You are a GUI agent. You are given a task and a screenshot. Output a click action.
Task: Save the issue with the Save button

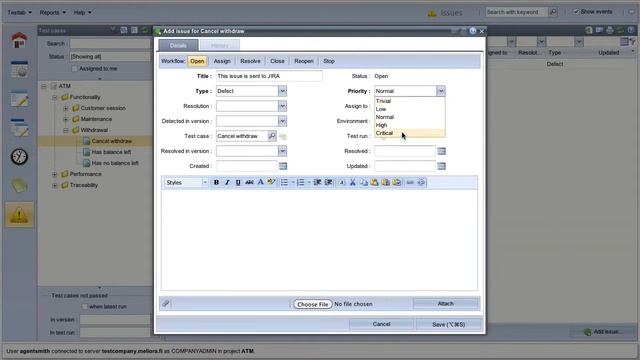448,324
